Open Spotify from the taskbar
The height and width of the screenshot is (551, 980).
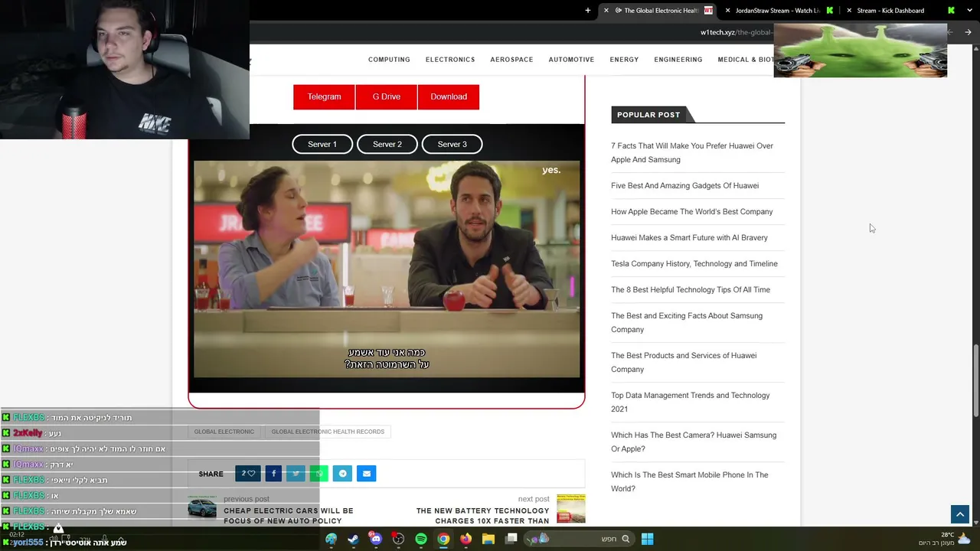point(421,539)
